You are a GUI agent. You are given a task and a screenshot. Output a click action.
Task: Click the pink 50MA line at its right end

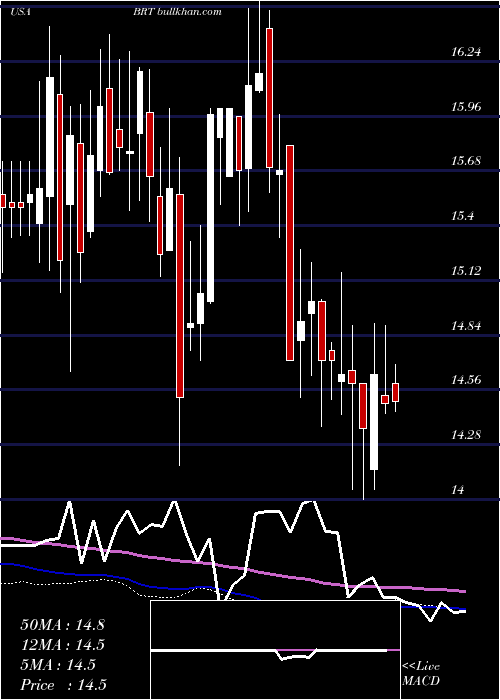tap(462, 591)
